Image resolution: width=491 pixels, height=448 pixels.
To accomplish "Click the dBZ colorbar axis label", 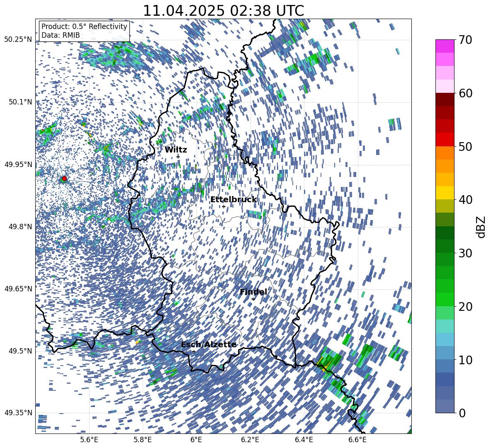I will pyautogui.click(x=481, y=227).
